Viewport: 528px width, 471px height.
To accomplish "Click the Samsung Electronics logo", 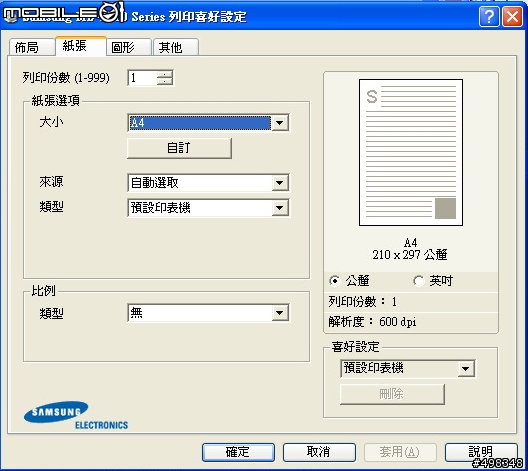I will click(76, 415).
